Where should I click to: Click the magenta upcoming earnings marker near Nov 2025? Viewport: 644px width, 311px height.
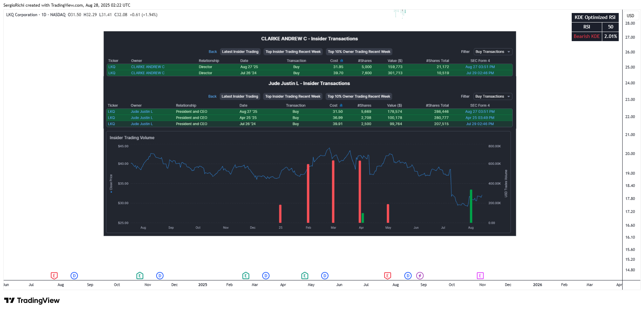coord(480,276)
